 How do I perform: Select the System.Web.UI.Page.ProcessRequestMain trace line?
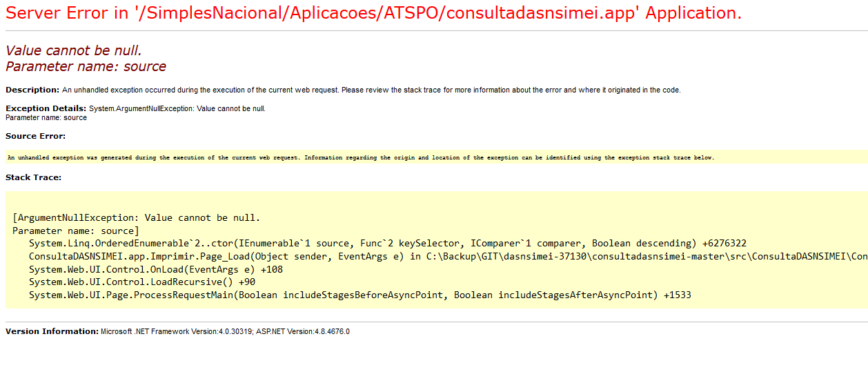[x=360, y=295]
